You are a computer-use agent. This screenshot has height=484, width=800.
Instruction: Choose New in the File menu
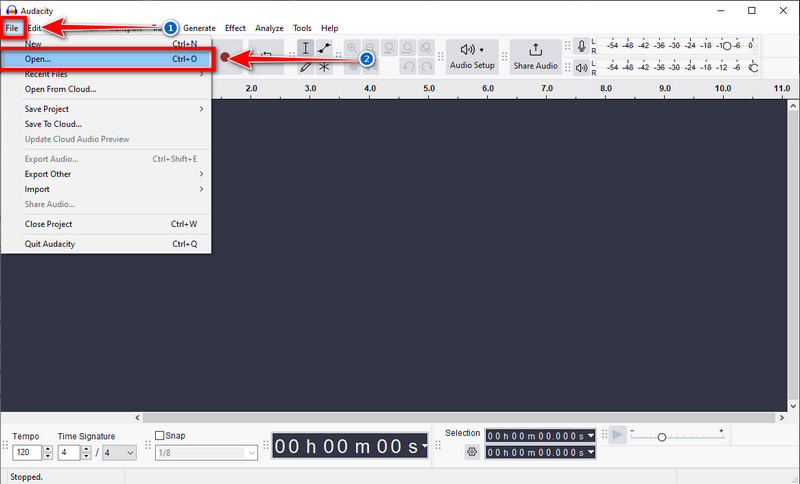106,44
